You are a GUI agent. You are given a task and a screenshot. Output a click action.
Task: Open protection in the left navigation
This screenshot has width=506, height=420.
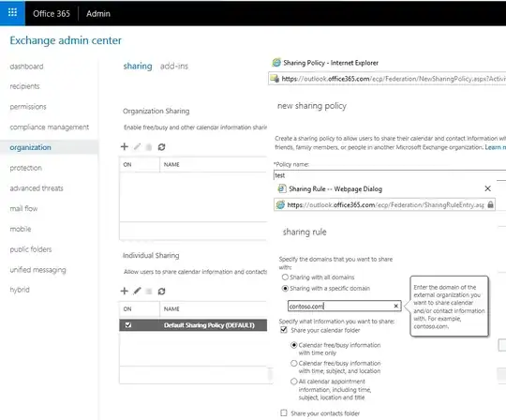26,168
